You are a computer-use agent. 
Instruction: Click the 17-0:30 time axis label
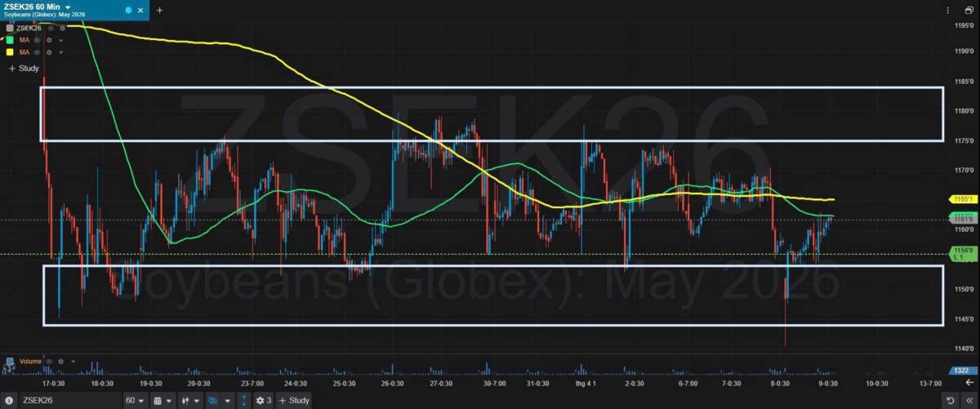(x=53, y=383)
